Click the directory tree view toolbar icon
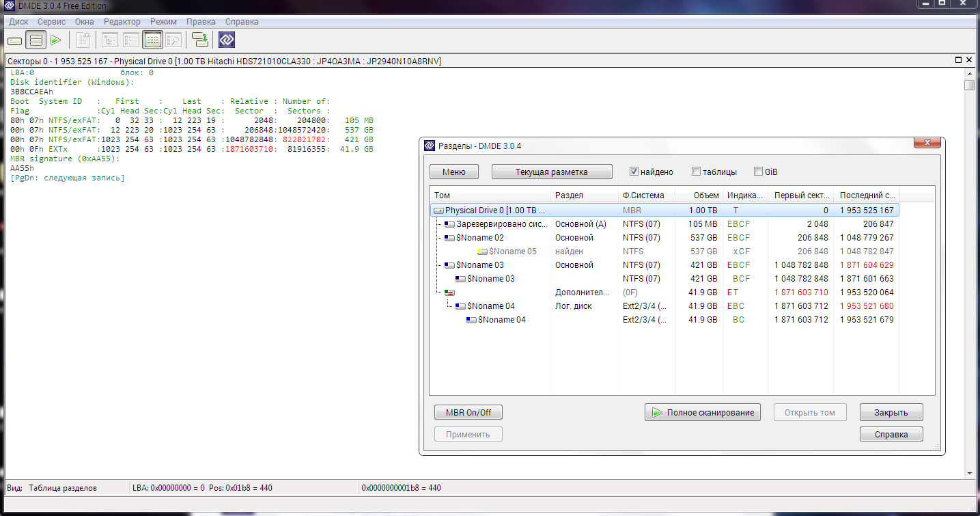The width and height of the screenshot is (980, 516). (x=110, y=40)
